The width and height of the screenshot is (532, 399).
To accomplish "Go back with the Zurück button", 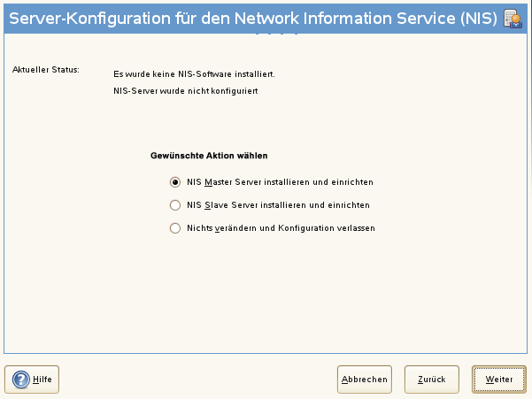I will pyautogui.click(x=431, y=379).
